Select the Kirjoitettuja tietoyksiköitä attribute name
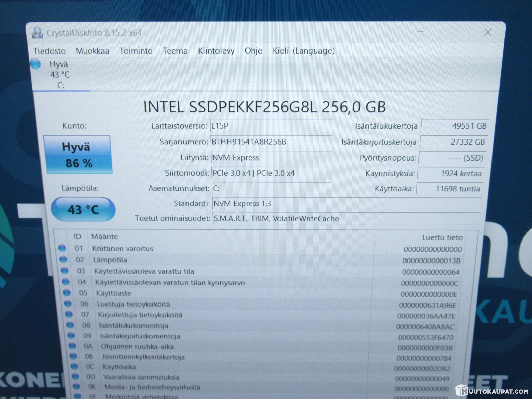 [x=140, y=315]
